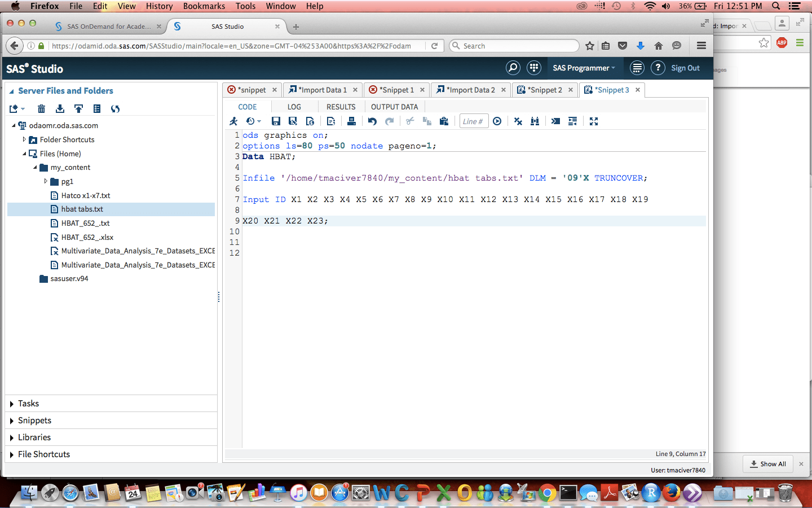Click the Line # input field

[473, 121]
